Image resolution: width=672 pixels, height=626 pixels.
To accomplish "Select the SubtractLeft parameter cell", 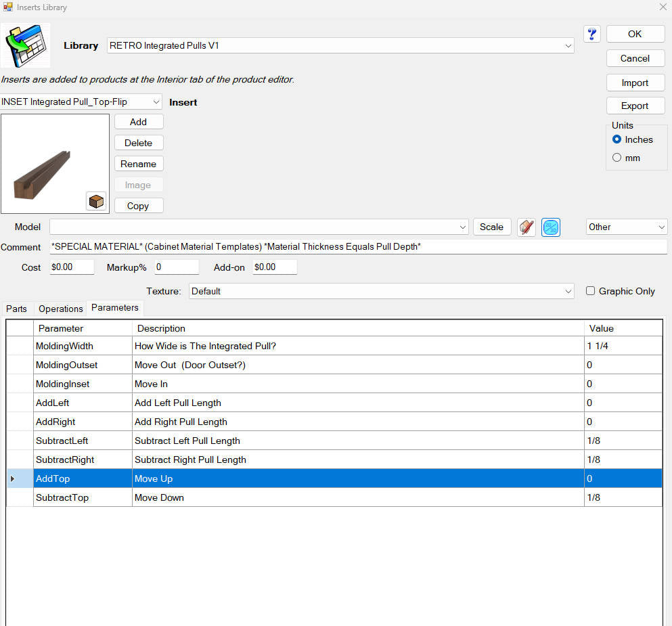I will (83, 441).
